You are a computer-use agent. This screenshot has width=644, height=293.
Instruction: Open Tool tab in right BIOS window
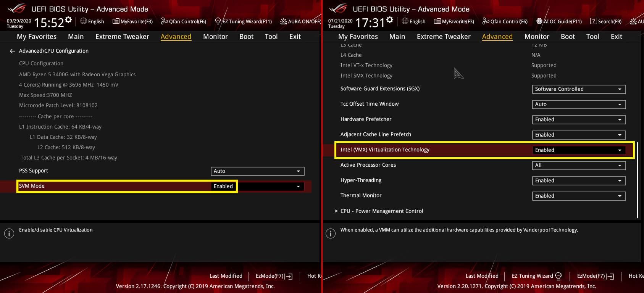592,37
